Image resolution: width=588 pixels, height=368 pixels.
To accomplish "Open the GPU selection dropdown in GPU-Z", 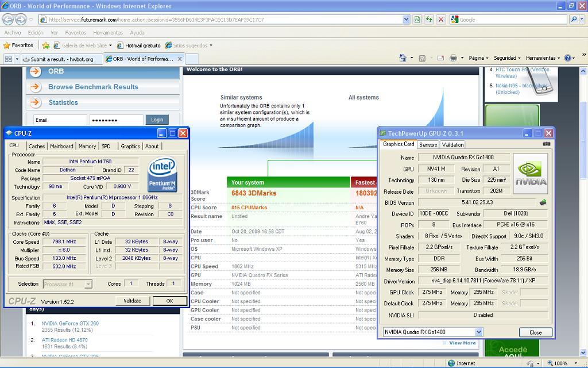I will tap(478, 332).
